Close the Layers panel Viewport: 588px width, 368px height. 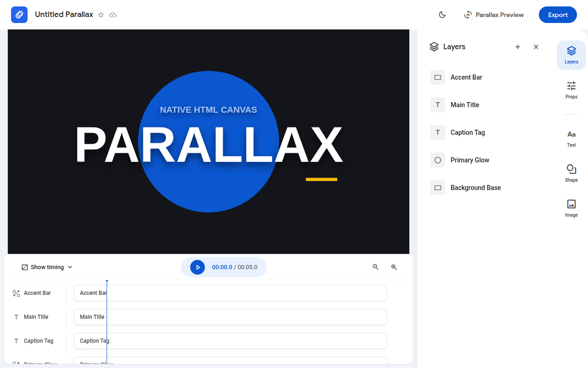(x=536, y=47)
